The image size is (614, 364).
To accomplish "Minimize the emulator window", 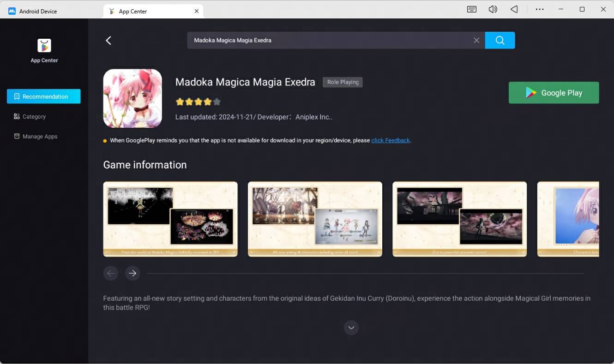I will pyautogui.click(x=561, y=9).
